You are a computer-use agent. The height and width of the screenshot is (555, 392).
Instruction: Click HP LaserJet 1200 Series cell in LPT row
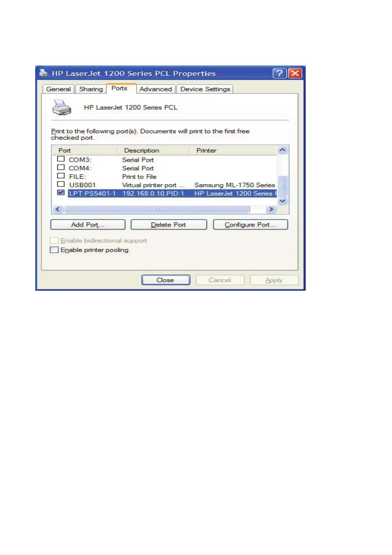pos(235,193)
